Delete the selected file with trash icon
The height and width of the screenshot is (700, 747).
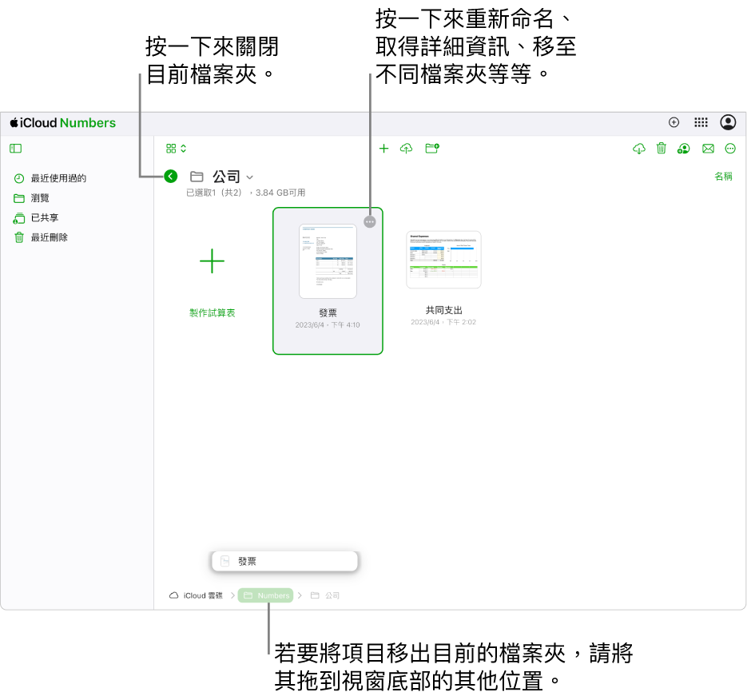(x=662, y=149)
